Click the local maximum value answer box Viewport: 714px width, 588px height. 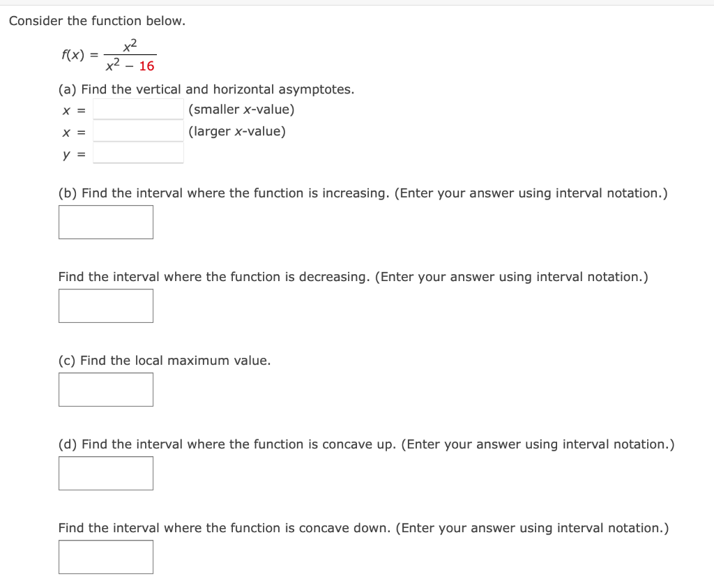pos(105,389)
